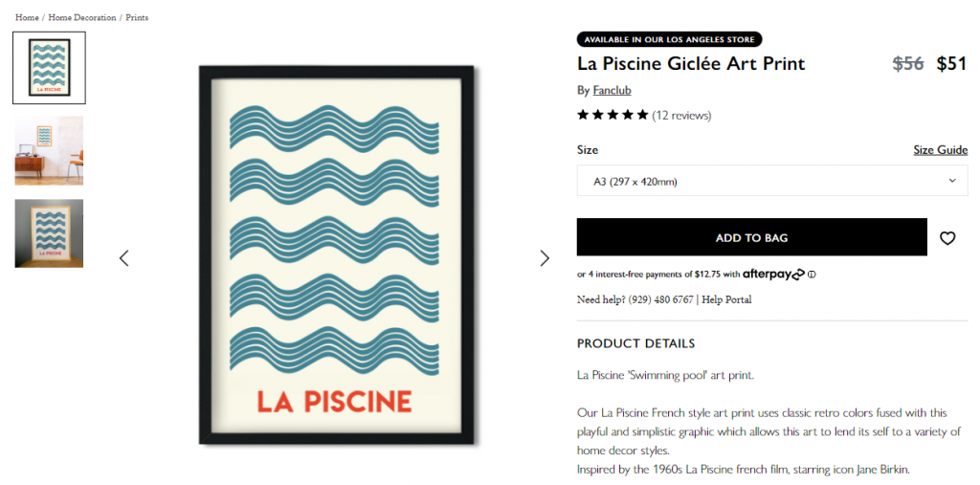The width and height of the screenshot is (980, 485).
Task: Navigate to Prints breadcrumb
Action: pyautogui.click(x=137, y=17)
